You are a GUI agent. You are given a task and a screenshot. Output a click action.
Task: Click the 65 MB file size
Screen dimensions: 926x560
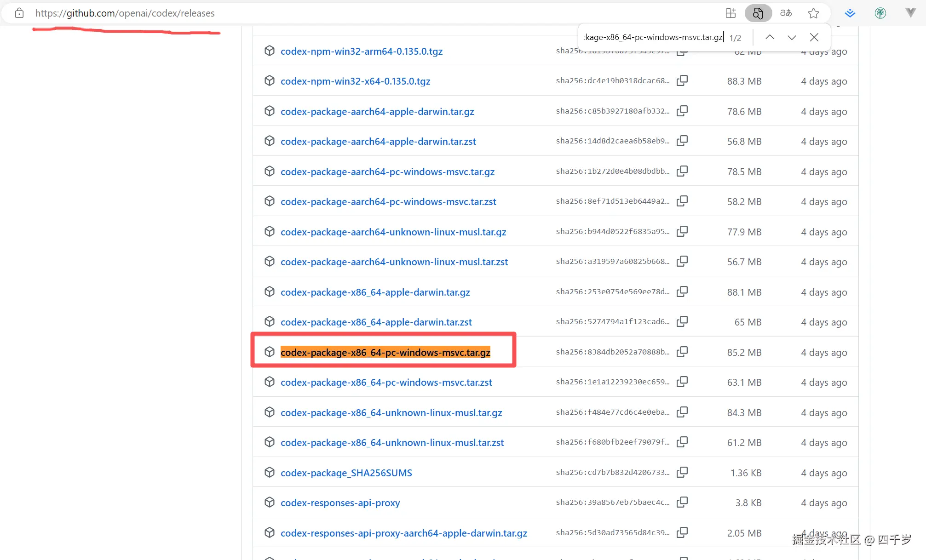(x=748, y=322)
